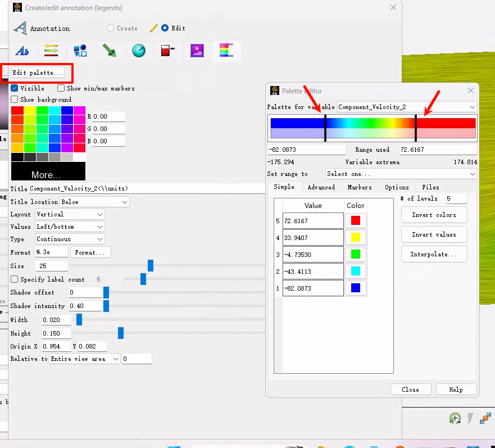Choose the shapes annotation icon
This screenshot has width=495, height=448.
pos(80,51)
